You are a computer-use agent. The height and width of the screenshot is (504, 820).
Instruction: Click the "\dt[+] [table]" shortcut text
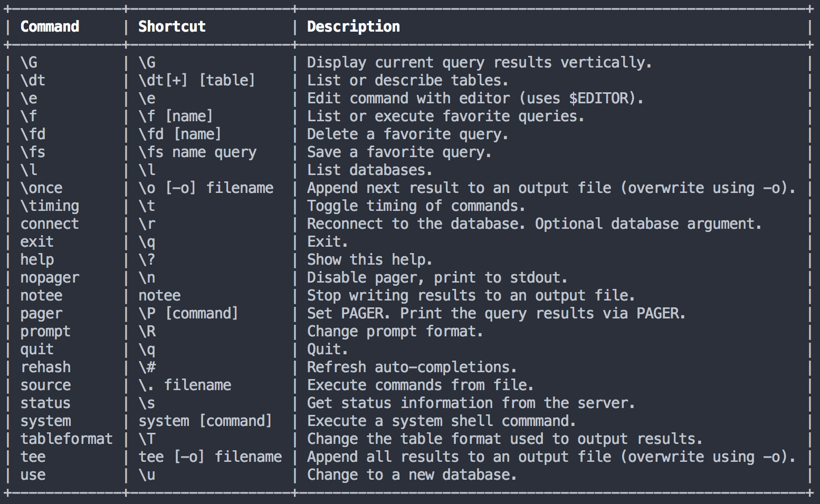(196, 80)
